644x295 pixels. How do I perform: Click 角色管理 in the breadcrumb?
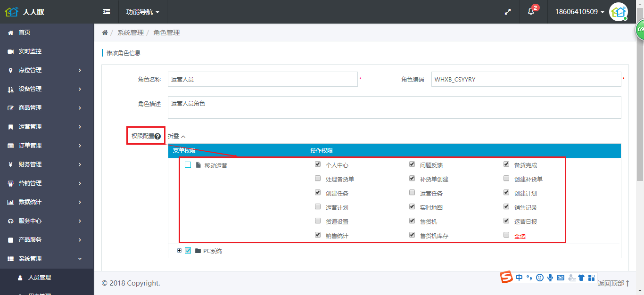tap(166, 33)
